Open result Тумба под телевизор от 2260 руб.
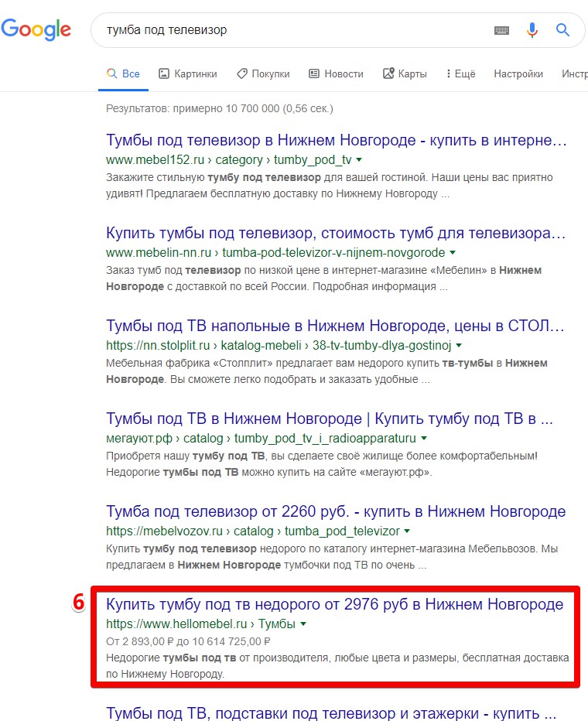The height and width of the screenshot is (721, 588). pos(336,512)
